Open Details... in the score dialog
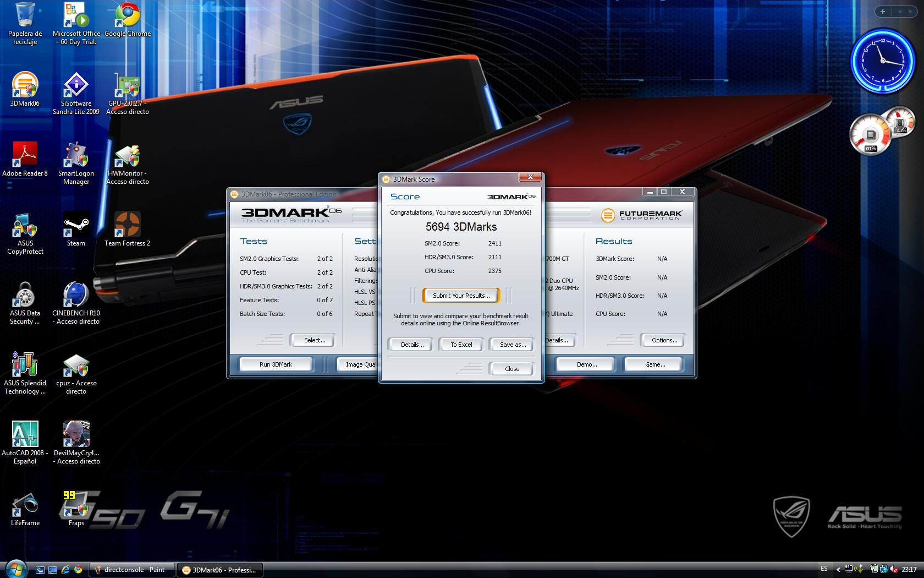 pyautogui.click(x=412, y=345)
